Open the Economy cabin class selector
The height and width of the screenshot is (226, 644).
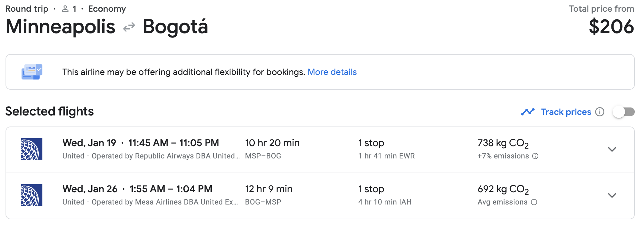[107, 9]
